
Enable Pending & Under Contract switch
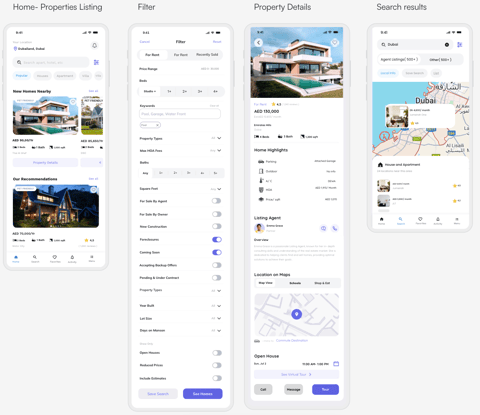coord(217,278)
